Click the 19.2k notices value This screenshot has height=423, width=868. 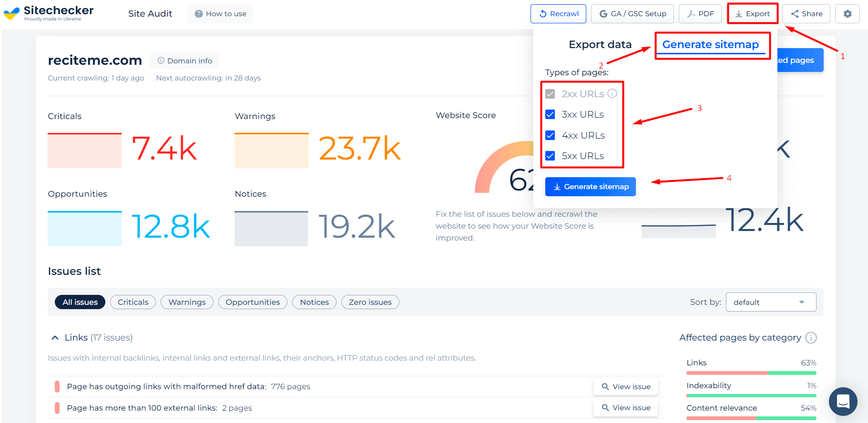pyautogui.click(x=357, y=227)
